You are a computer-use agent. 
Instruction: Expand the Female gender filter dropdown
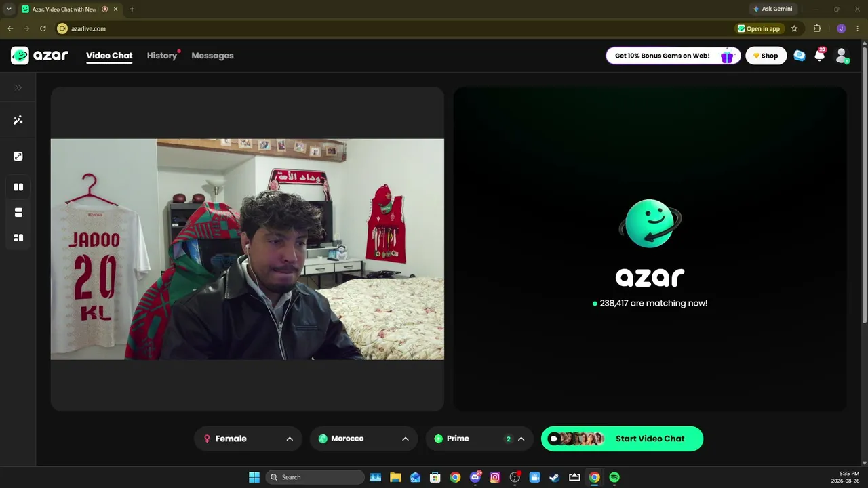[x=248, y=439]
